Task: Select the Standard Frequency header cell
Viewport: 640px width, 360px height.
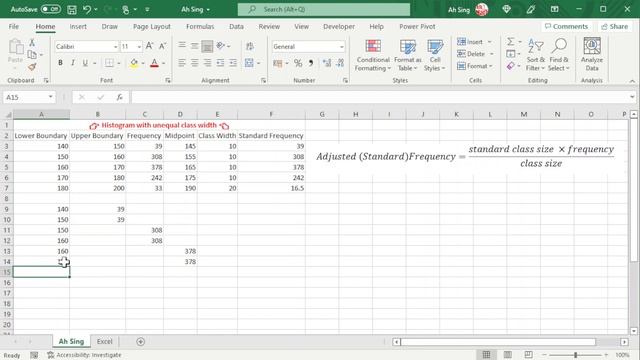Action: pyautogui.click(x=271, y=136)
